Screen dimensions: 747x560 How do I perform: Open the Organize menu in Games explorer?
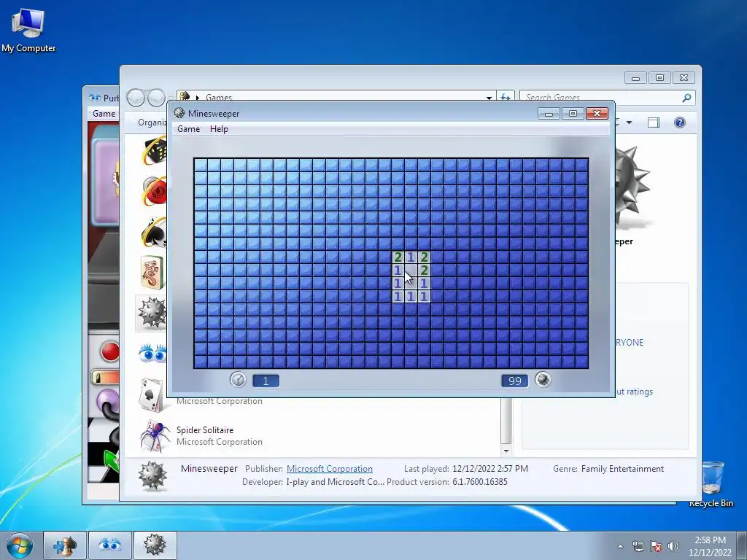pyautogui.click(x=152, y=122)
